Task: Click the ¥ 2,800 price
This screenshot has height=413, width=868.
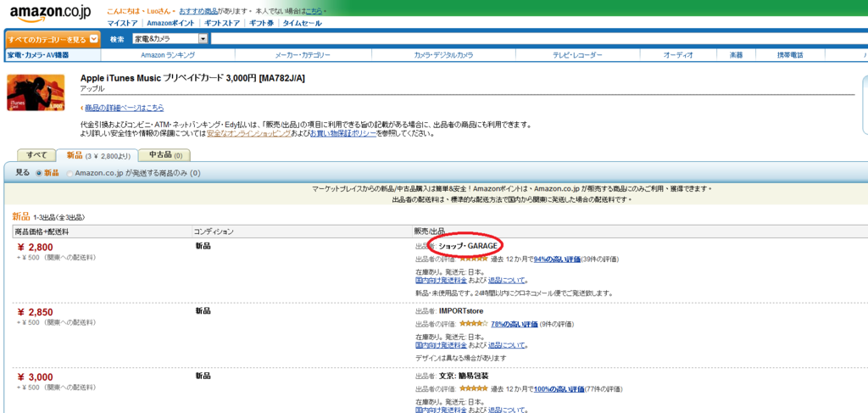Action: tap(36, 248)
